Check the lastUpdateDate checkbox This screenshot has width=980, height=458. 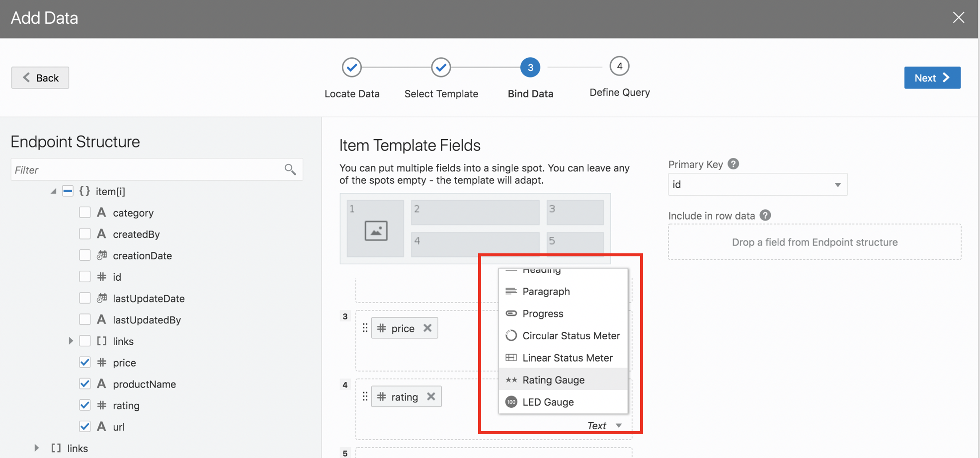pyautogui.click(x=85, y=298)
